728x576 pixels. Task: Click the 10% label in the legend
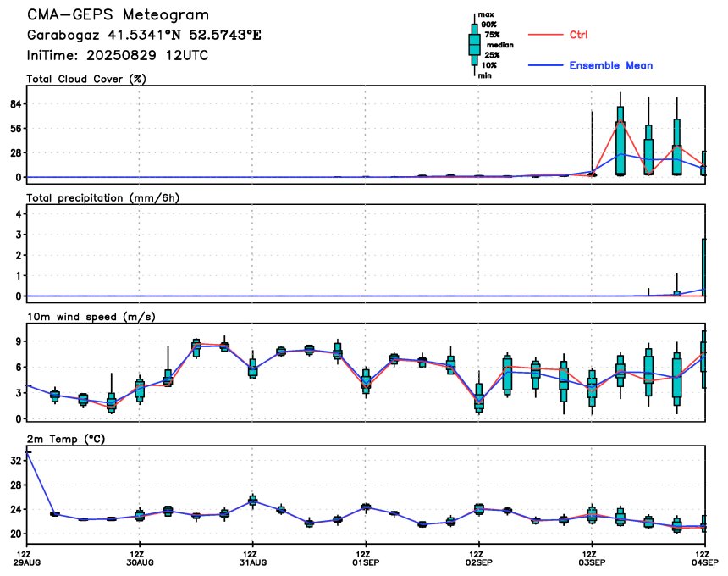click(x=488, y=65)
